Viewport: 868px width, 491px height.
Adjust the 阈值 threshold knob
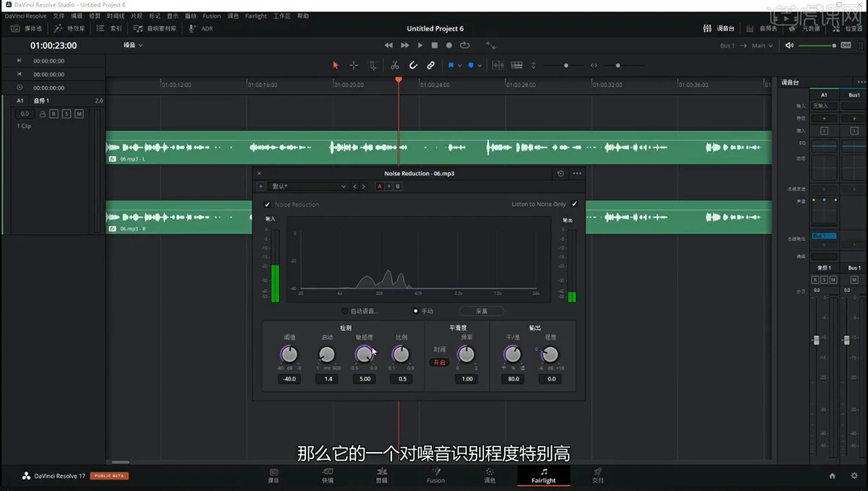[x=289, y=354]
